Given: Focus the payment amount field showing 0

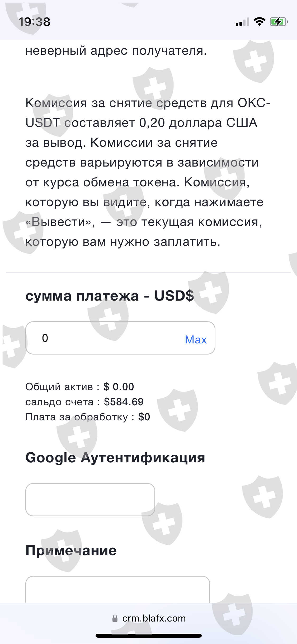Looking at the screenshot, I should click(106, 338).
